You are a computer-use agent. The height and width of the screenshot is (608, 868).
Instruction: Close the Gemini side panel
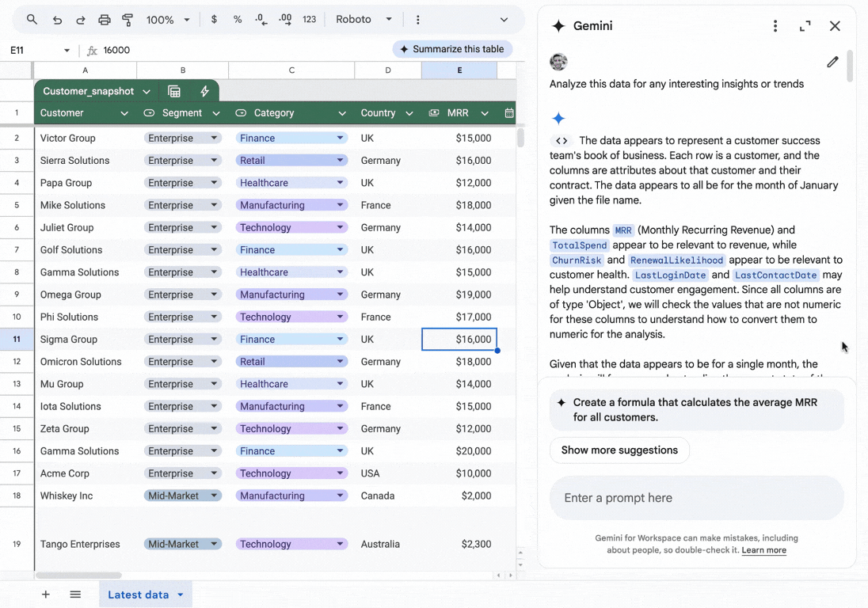pyautogui.click(x=835, y=26)
